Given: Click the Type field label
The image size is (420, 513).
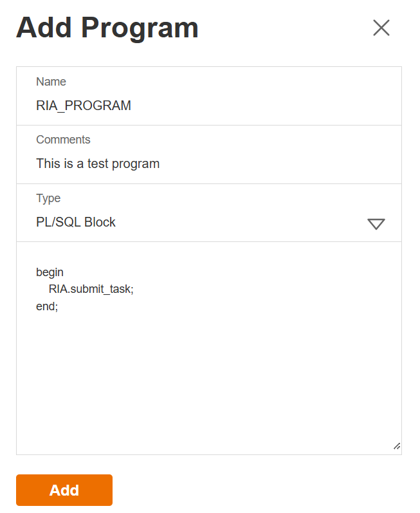Looking at the screenshot, I should coord(48,198).
